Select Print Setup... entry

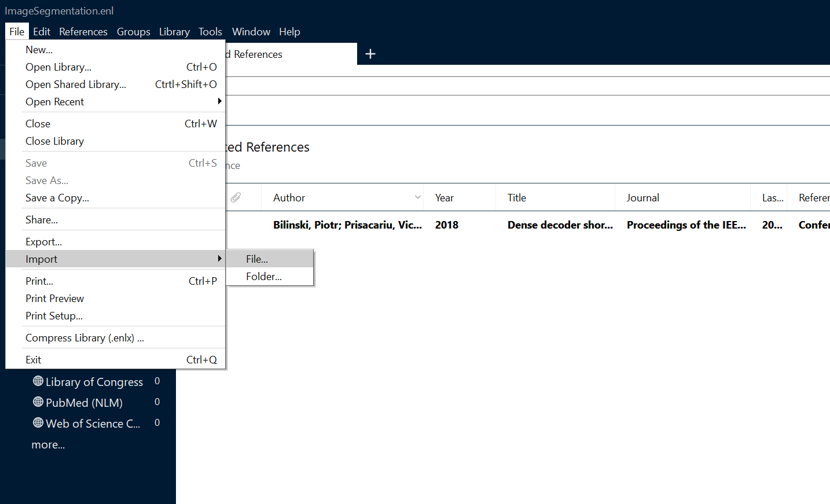click(115, 316)
